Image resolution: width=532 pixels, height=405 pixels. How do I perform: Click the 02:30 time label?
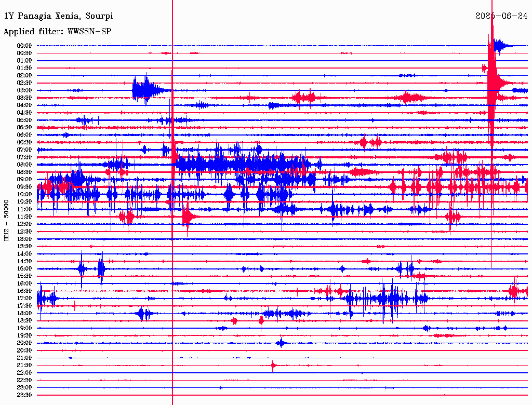coord(24,83)
